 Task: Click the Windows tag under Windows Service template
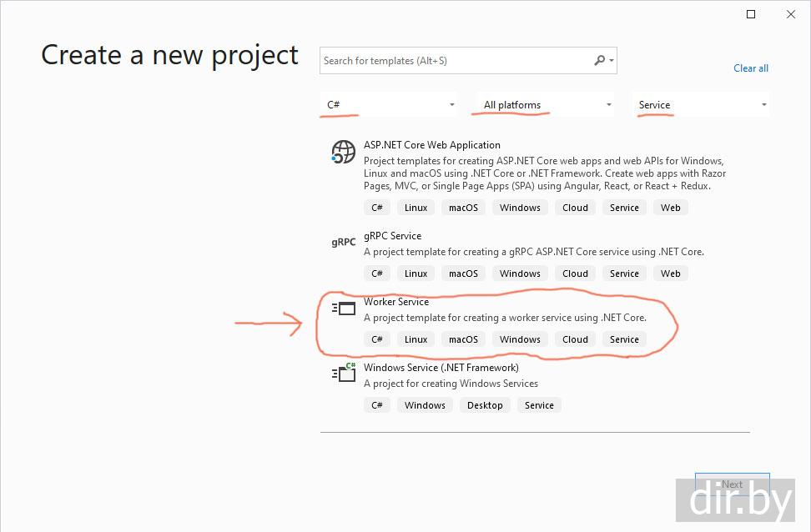click(425, 405)
